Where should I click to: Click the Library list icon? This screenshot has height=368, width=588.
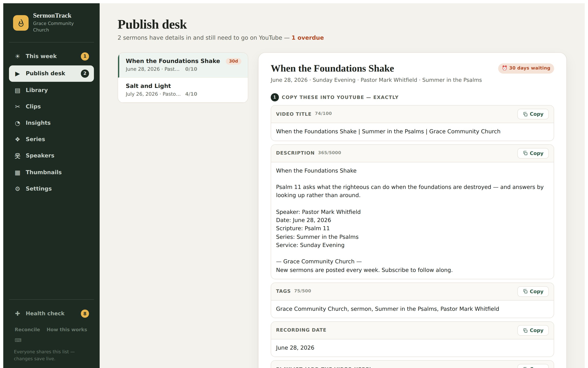coord(18,91)
